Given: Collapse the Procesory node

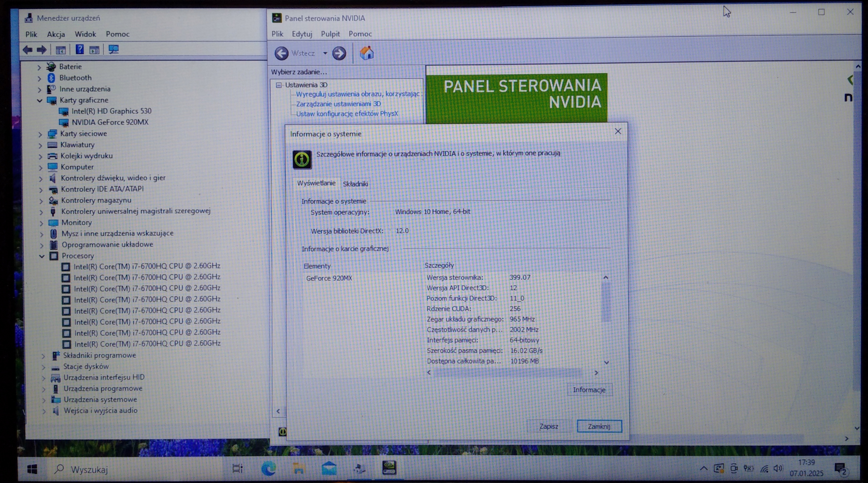Looking at the screenshot, I should [42, 256].
